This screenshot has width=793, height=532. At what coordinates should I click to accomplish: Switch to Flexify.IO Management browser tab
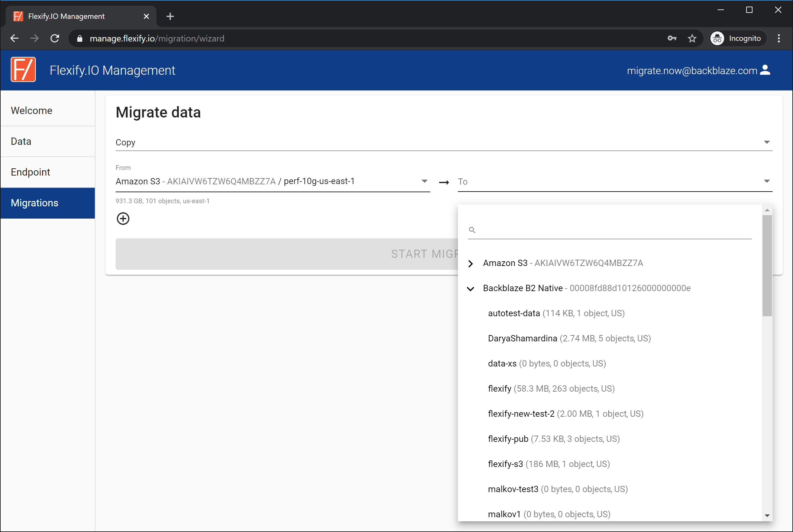pos(81,16)
